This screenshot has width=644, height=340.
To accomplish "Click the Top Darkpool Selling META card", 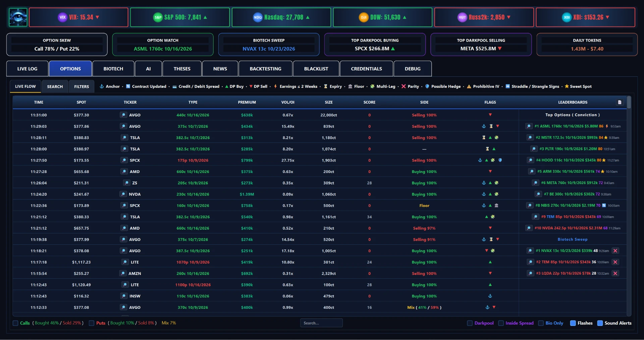I will tap(481, 45).
